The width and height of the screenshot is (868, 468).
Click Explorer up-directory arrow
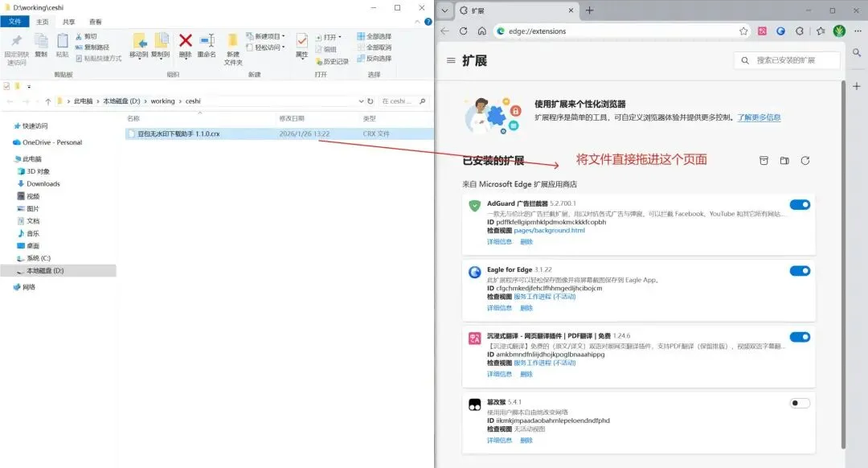point(48,101)
